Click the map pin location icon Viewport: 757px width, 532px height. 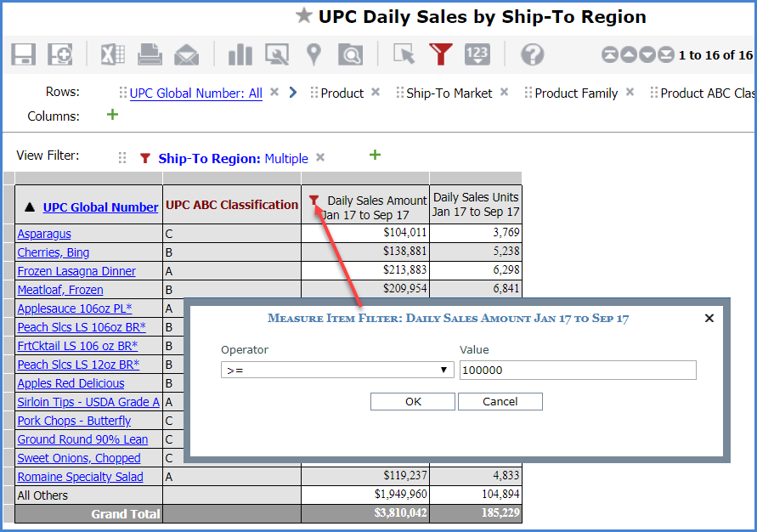[x=314, y=55]
